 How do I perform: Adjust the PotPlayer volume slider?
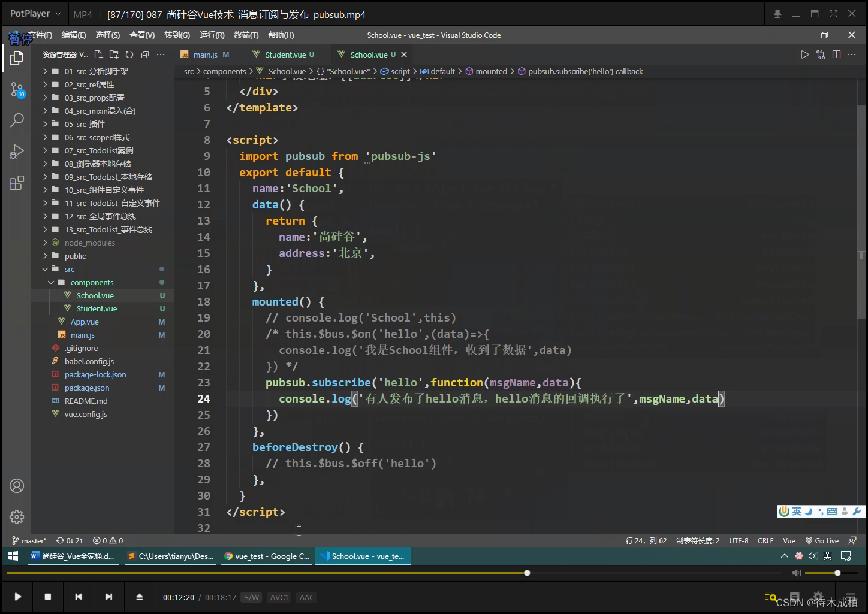pos(831,573)
